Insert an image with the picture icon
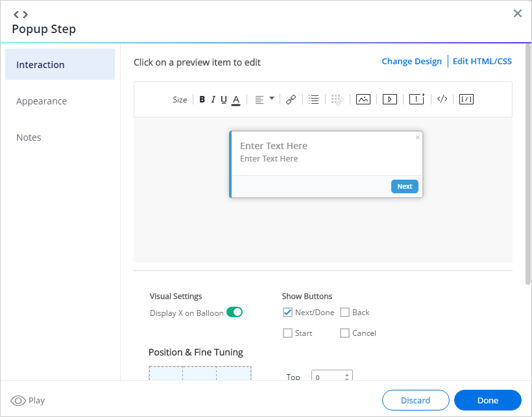Image resolution: width=532 pixels, height=417 pixels. [363, 99]
